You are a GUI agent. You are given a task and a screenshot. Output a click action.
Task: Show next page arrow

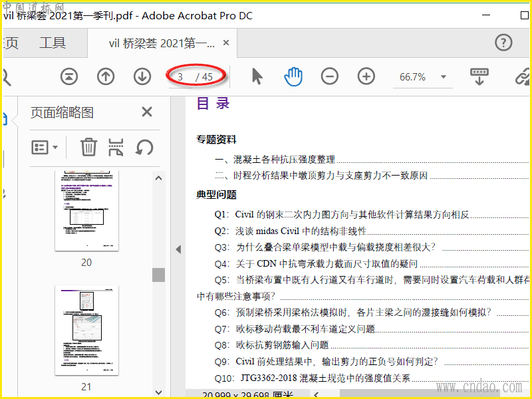click(x=142, y=76)
